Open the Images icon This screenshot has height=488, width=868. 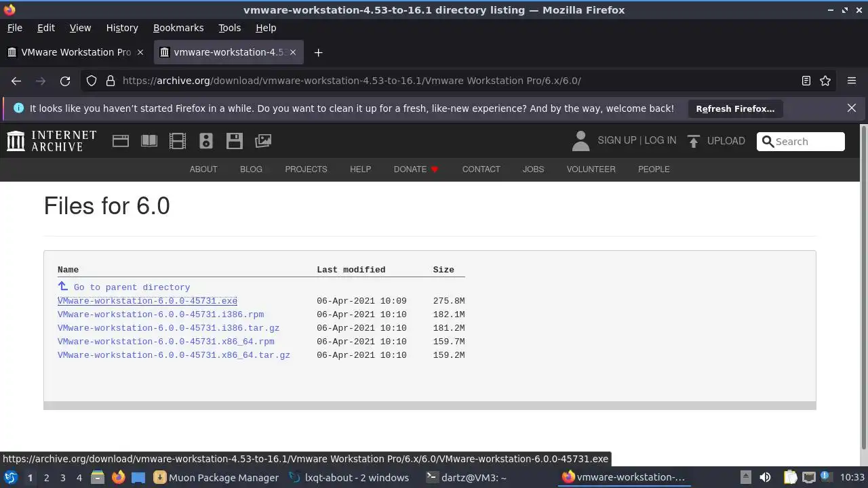(263, 141)
